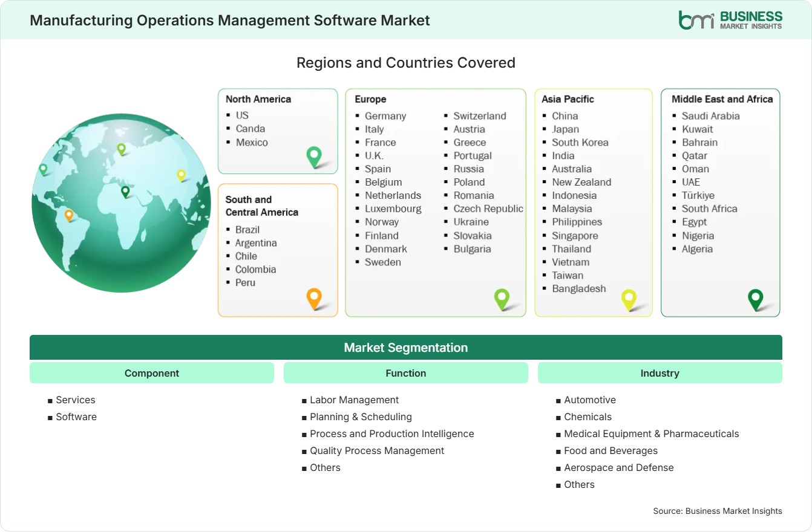The image size is (812, 532).
Task: Click 'Luxembourg' in Europe list
Action: [x=393, y=209]
